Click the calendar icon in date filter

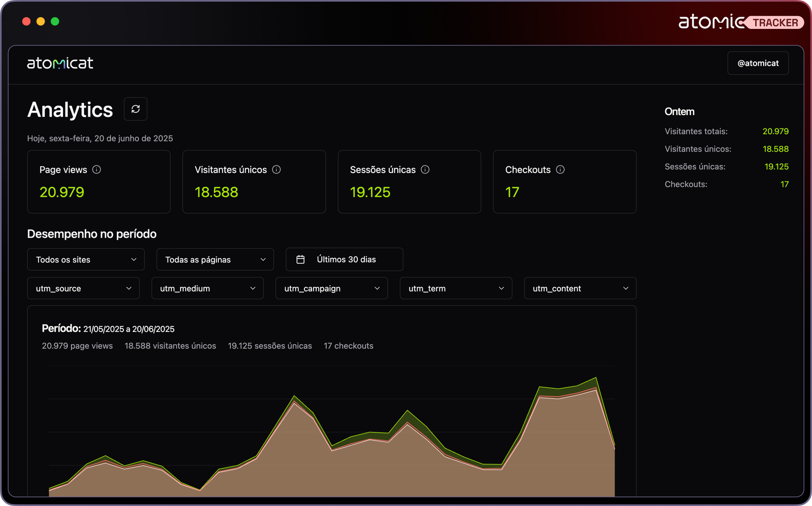tap(300, 259)
